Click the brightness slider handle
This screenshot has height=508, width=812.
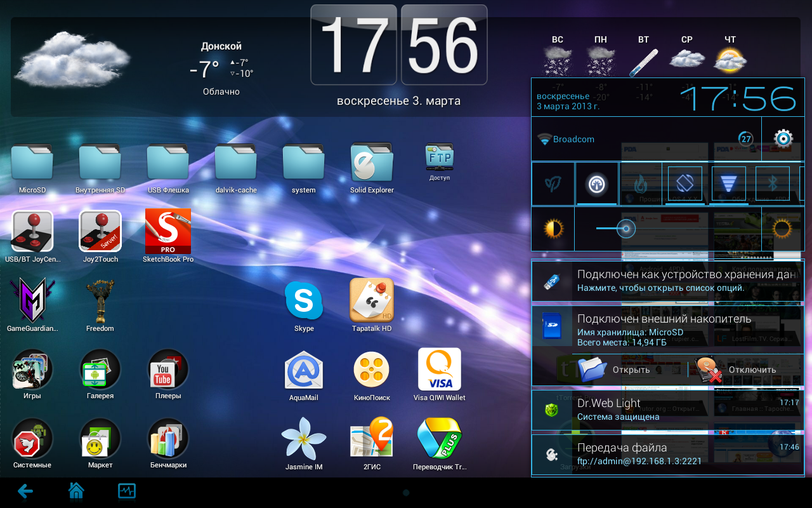(x=626, y=229)
